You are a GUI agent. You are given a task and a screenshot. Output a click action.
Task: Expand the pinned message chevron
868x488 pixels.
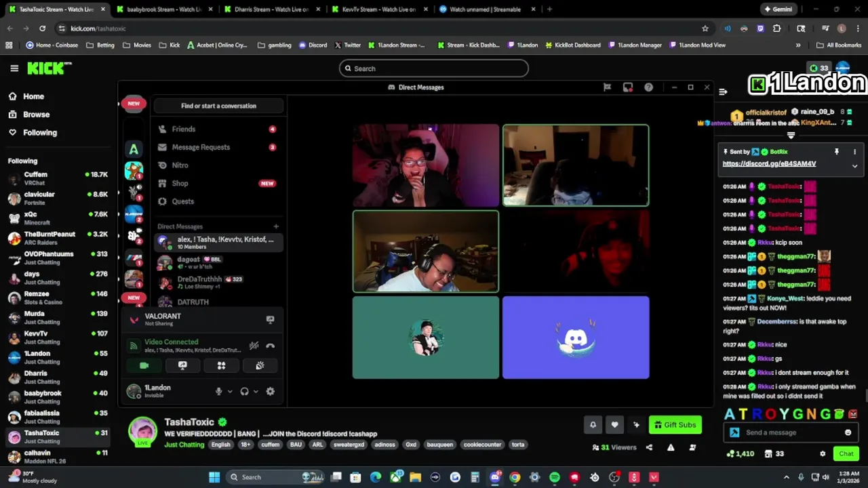click(x=854, y=165)
